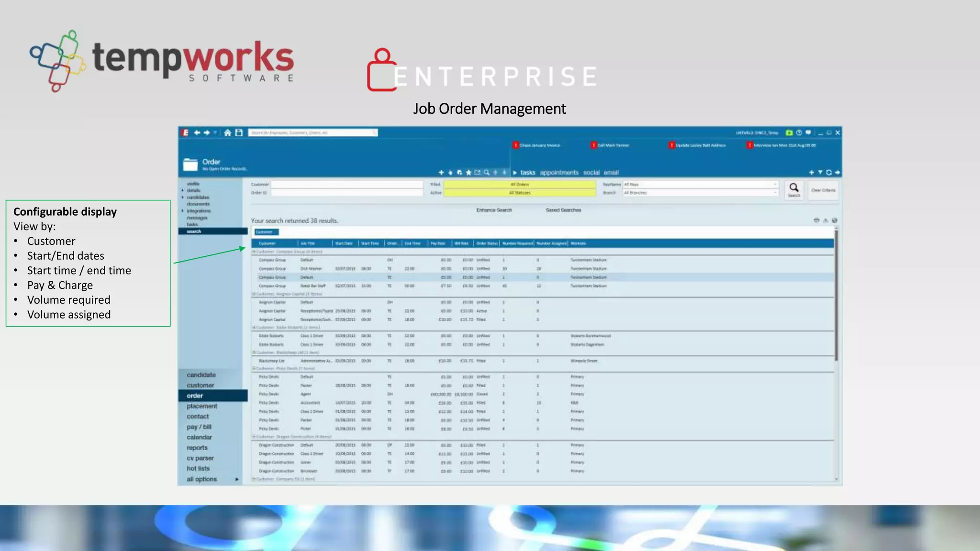Select candidate in the left navigation

click(x=201, y=375)
